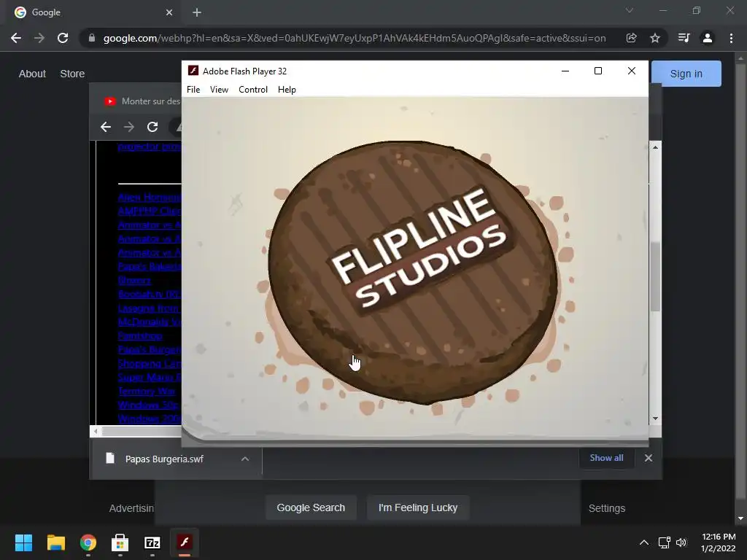Share this page using the share icon
747x560 pixels.
click(x=631, y=38)
